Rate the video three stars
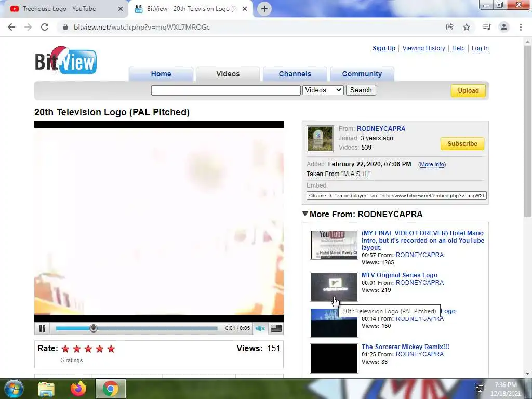The image size is (532, 399). tap(88, 349)
